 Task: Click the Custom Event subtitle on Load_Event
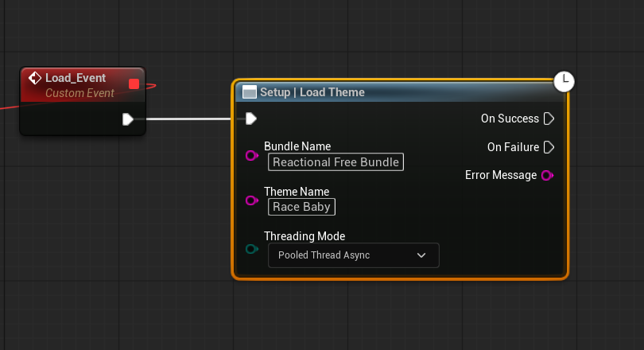[x=80, y=93]
